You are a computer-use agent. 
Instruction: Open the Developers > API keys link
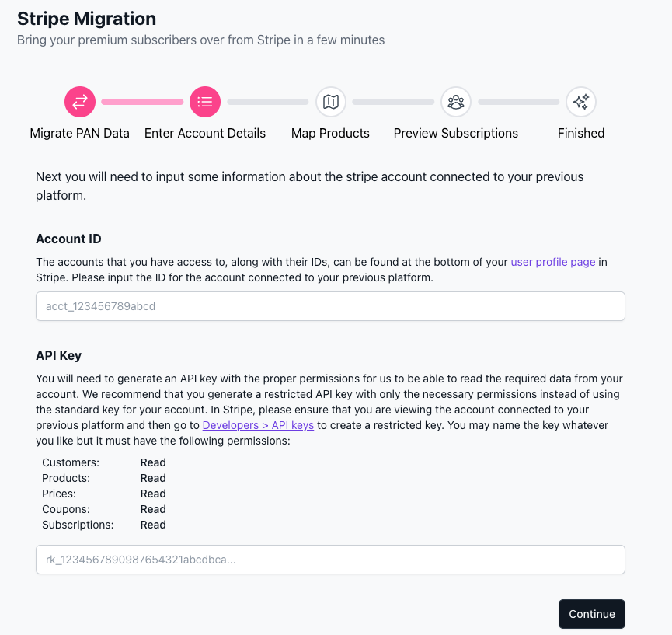[x=258, y=425]
